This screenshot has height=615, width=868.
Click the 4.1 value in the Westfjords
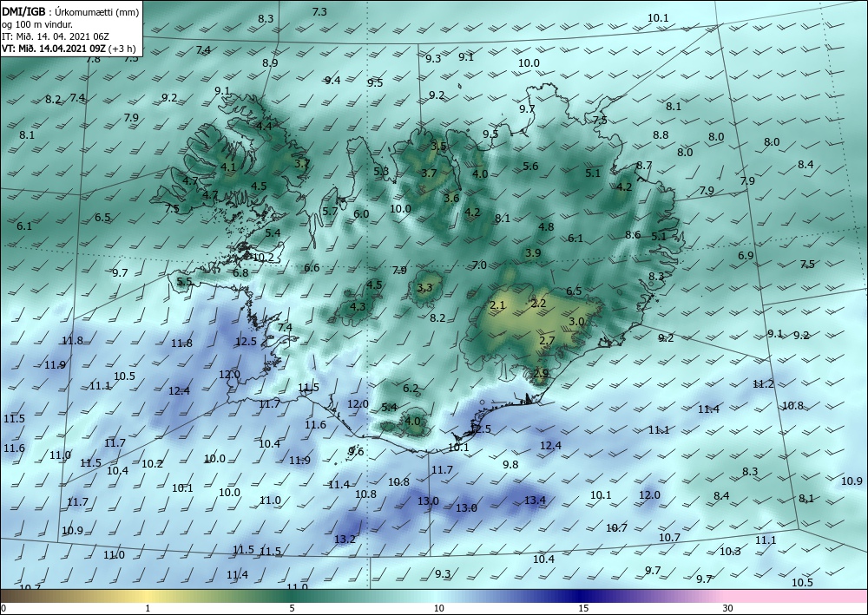[x=228, y=167]
